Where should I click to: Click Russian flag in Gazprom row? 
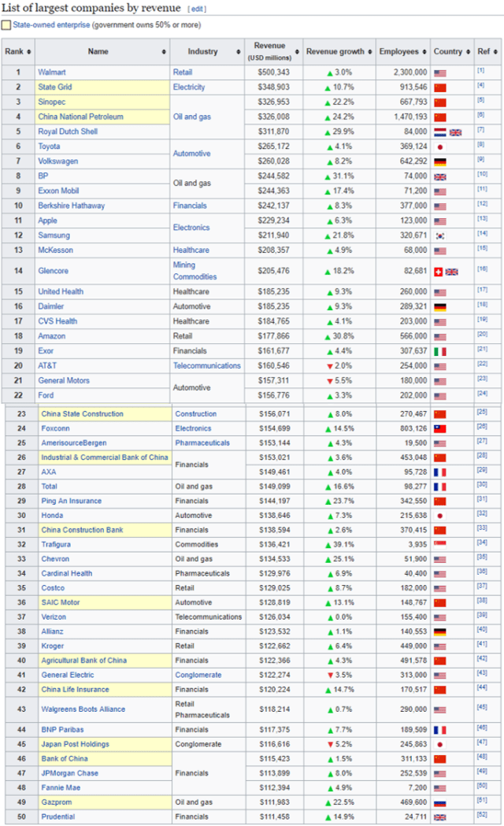click(439, 803)
